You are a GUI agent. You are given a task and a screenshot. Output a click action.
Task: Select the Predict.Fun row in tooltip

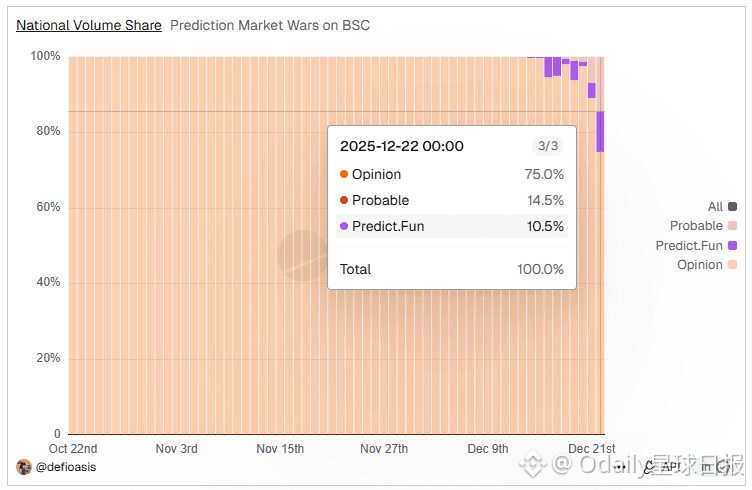[452, 226]
